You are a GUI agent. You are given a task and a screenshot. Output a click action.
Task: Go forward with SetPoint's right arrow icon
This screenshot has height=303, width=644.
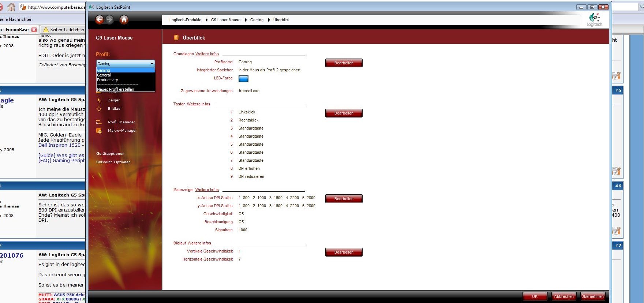pos(109,19)
